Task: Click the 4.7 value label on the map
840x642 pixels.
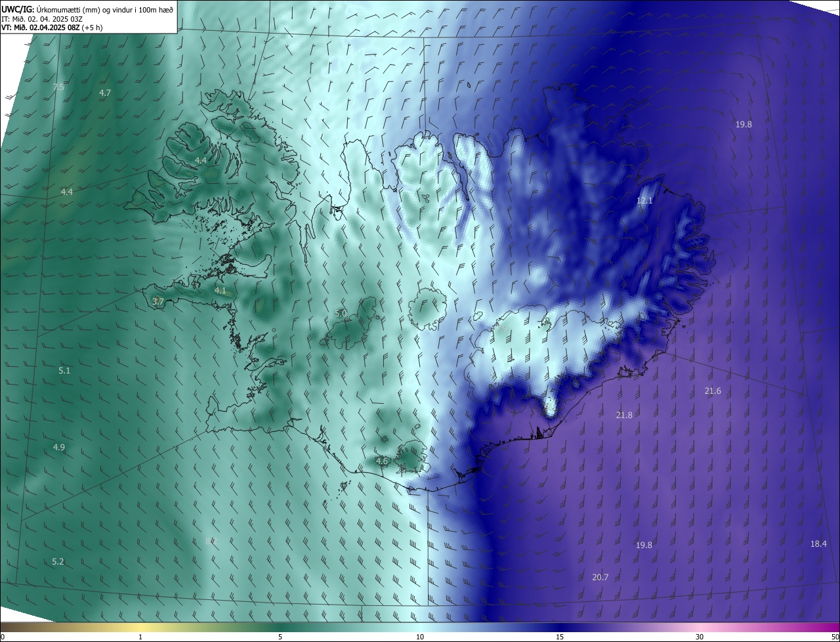Action: [105, 93]
